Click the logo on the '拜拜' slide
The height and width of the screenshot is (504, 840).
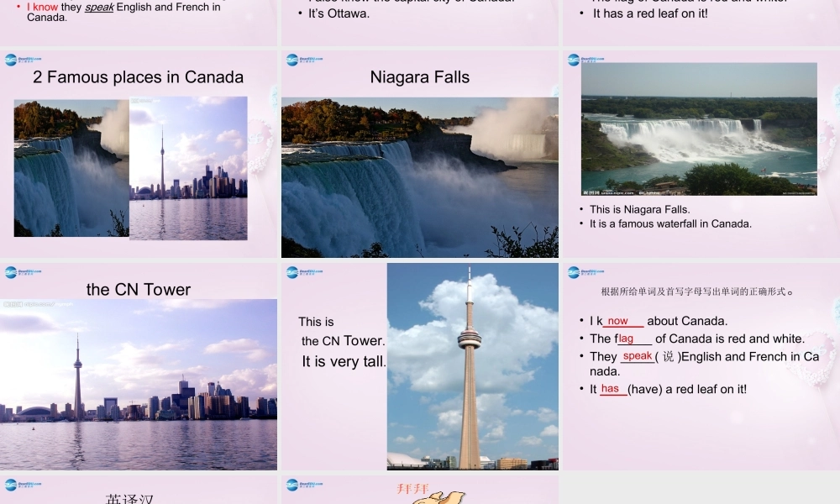point(304,485)
